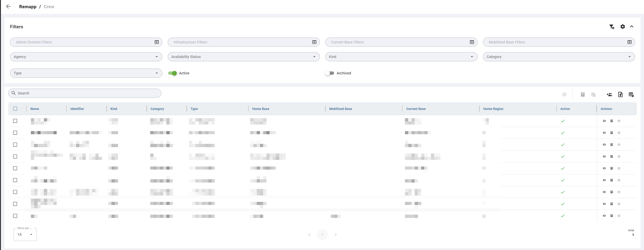
Task: Open table column settings icon
Action: (x=631, y=95)
